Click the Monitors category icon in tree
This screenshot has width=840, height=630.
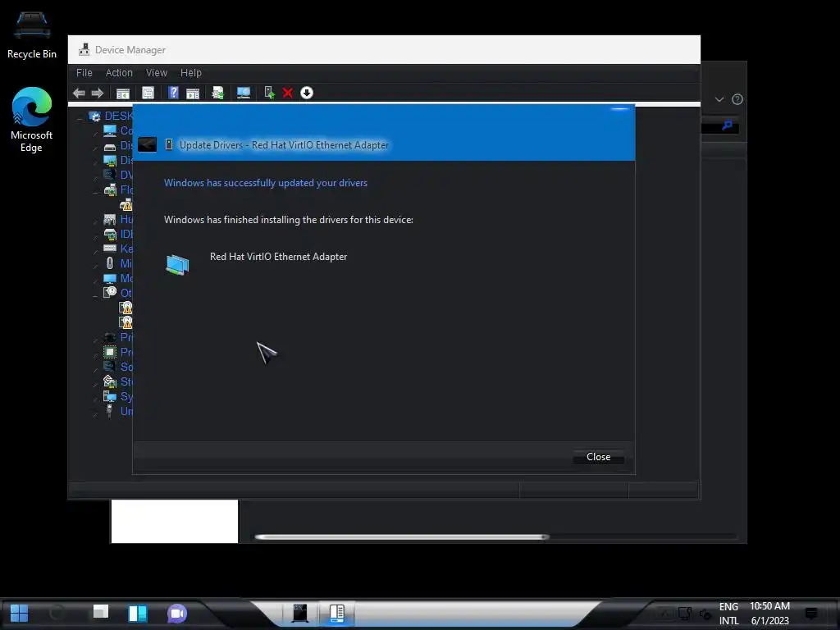click(x=110, y=278)
